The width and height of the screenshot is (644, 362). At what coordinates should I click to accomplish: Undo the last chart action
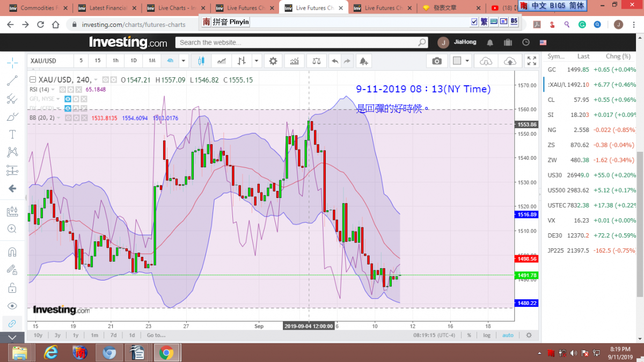click(x=335, y=61)
